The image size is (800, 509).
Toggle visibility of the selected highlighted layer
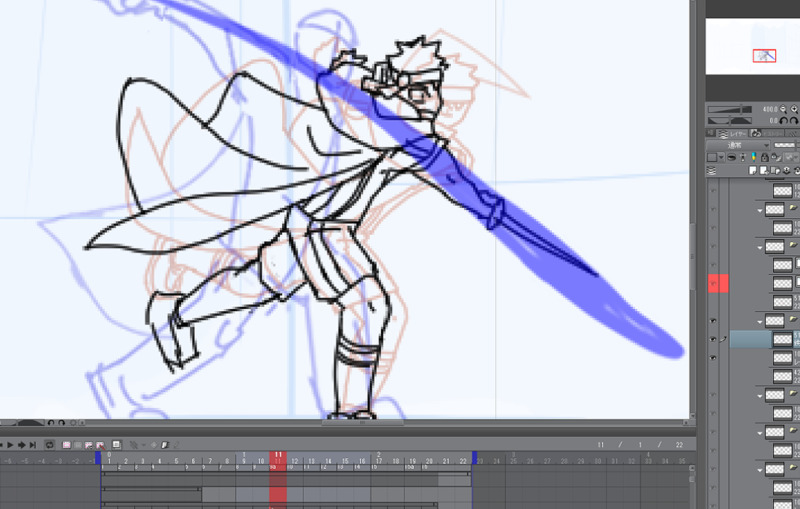713,339
